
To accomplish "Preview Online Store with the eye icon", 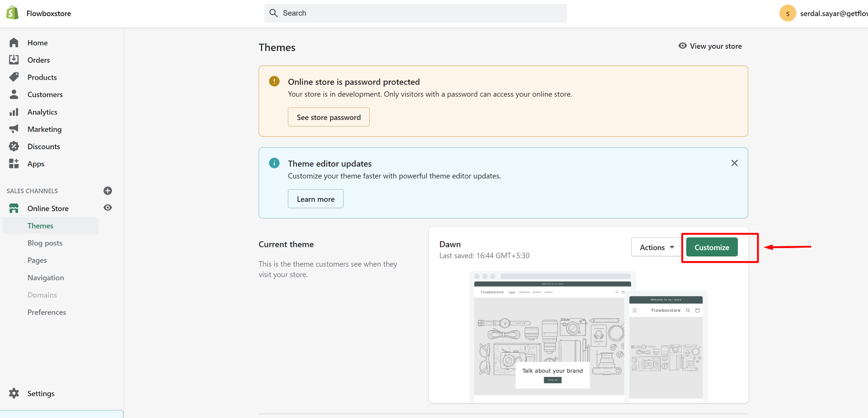I will pyautogui.click(x=108, y=208).
